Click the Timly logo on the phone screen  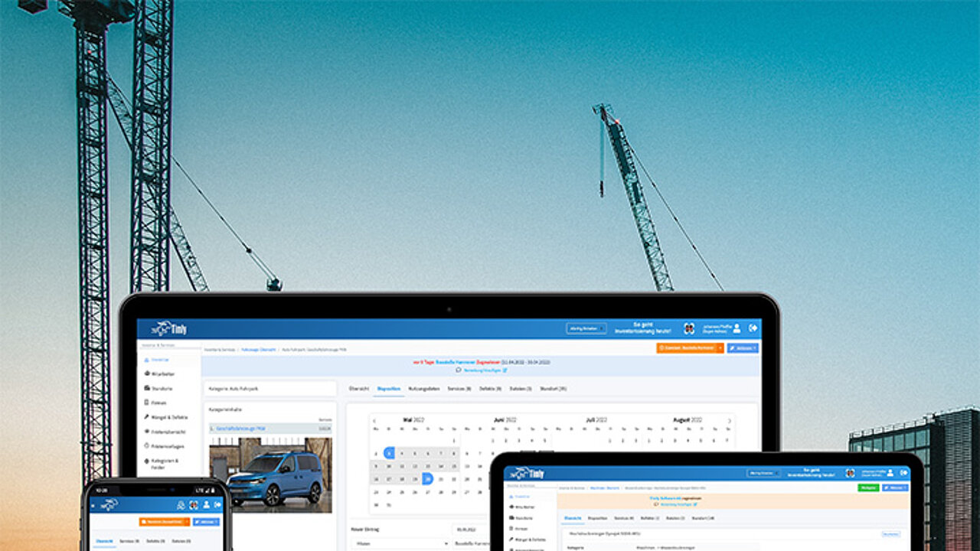pos(109,505)
